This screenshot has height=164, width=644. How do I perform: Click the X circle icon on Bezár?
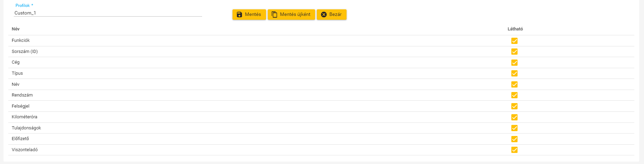point(324,15)
